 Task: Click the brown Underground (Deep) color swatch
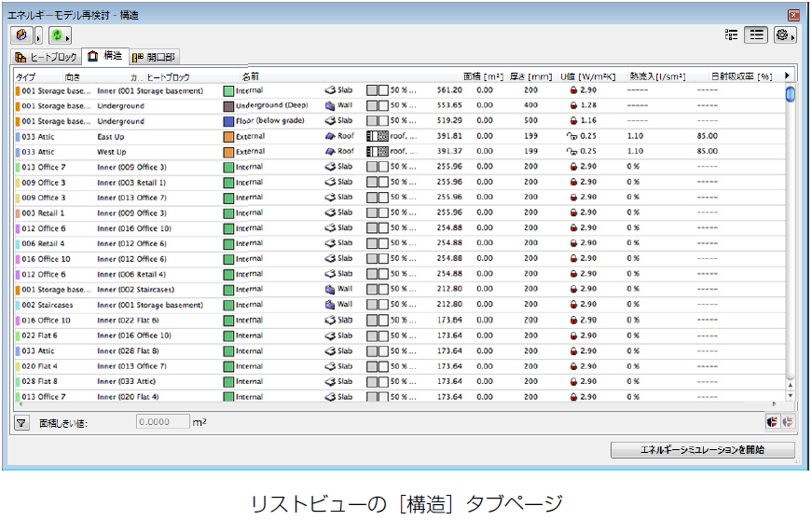pos(228,106)
